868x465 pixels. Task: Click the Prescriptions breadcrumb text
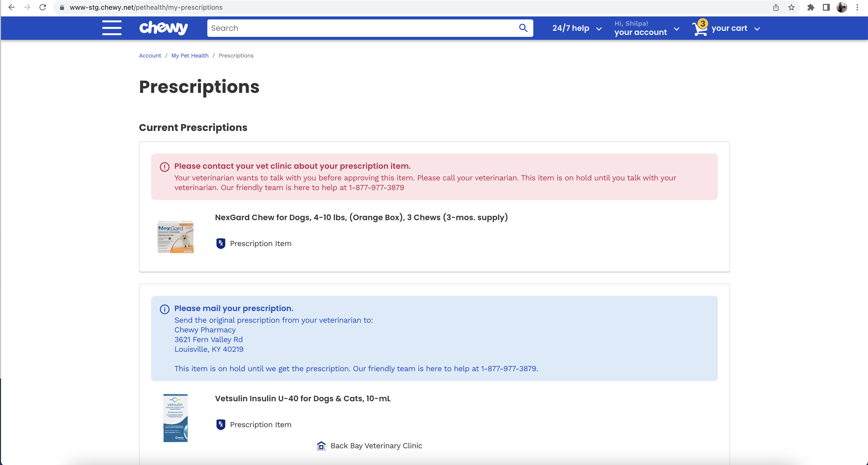pyautogui.click(x=236, y=56)
